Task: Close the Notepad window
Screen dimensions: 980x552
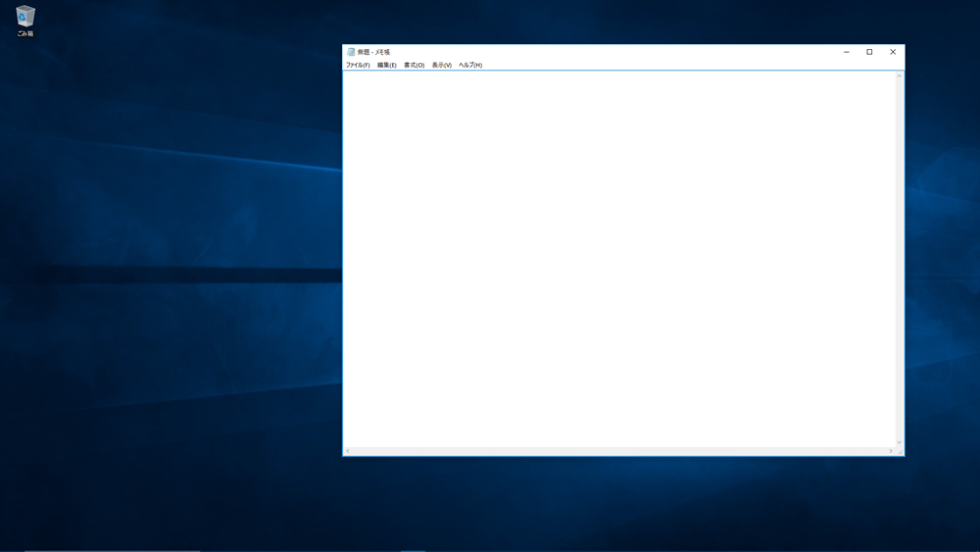Action: tap(893, 52)
